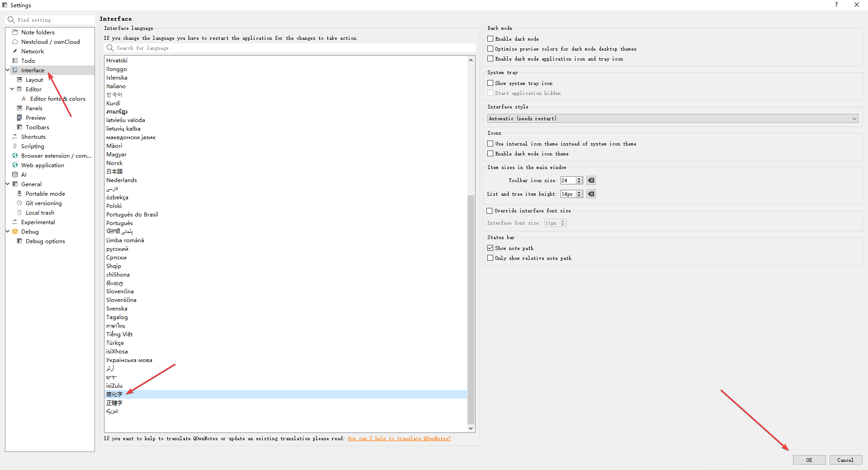The image size is (868, 470).
Task: Toggle optimize preview colors for dark desktop themes
Action: tap(490, 49)
